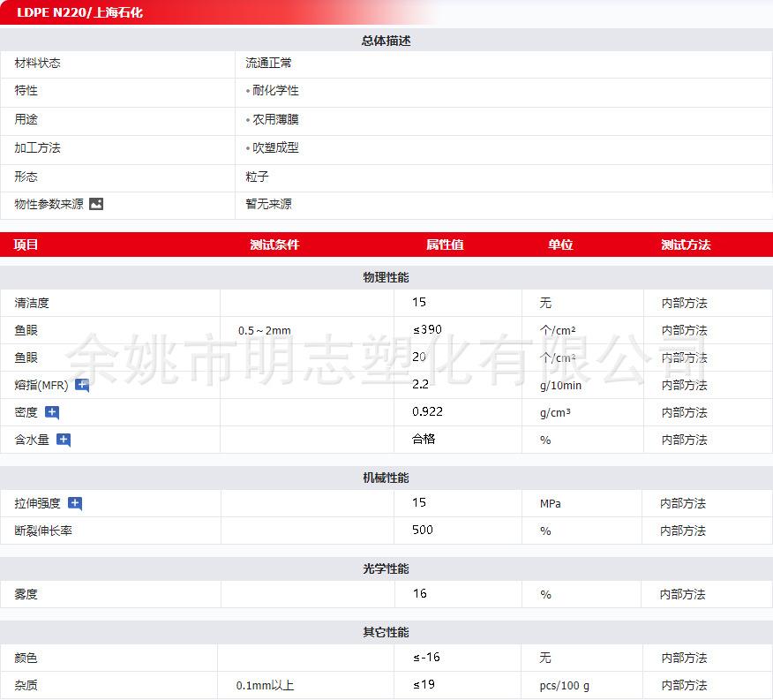Open the 农用薄膜 usage link
The height and width of the screenshot is (700, 773).
tap(275, 119)
